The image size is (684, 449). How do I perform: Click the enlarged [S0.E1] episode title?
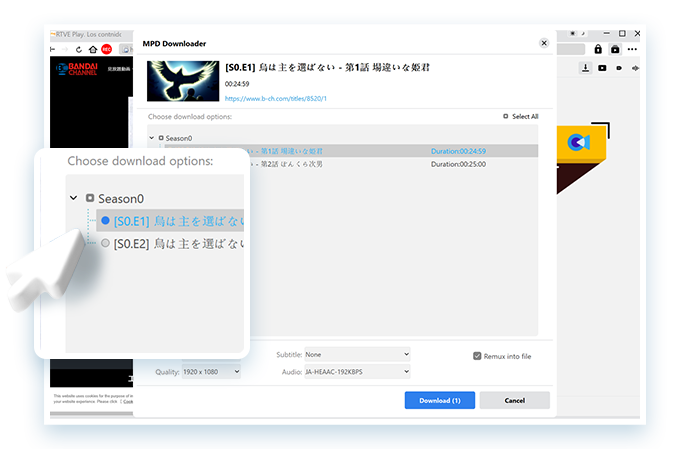click(x=178, y=221)
